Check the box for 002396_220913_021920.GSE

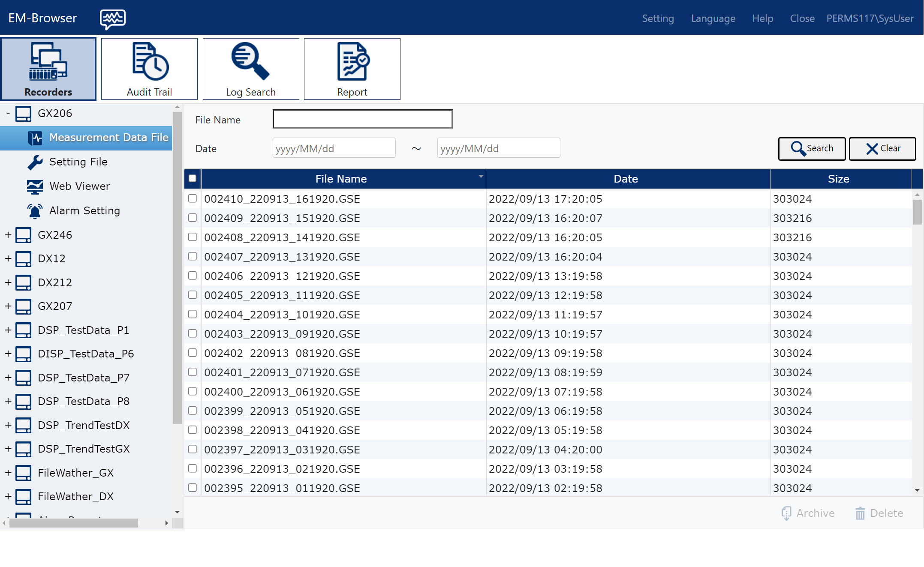pos(193,468)
